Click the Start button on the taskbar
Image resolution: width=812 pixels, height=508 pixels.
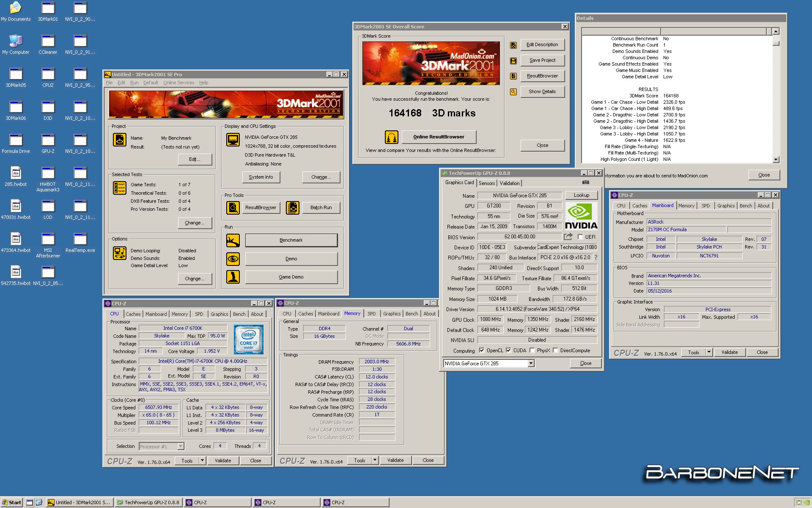[11, 502]
